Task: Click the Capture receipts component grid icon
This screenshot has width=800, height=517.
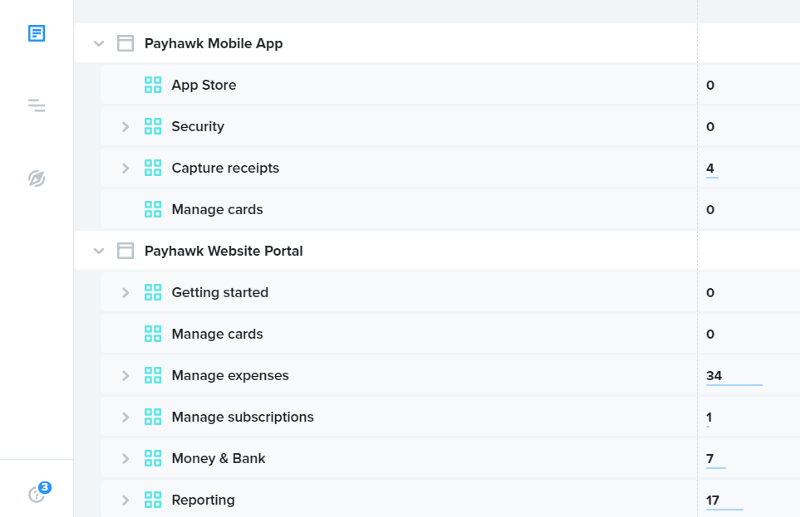Action: (153, 168)
